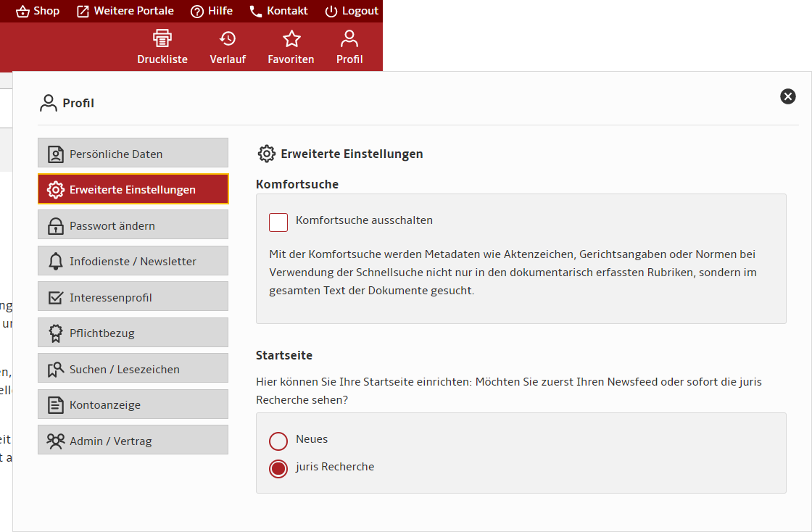Viewport: 812px width, 532px height.
Task: Open Suchen / Lesezeichen section
Action: pos(133,369)
